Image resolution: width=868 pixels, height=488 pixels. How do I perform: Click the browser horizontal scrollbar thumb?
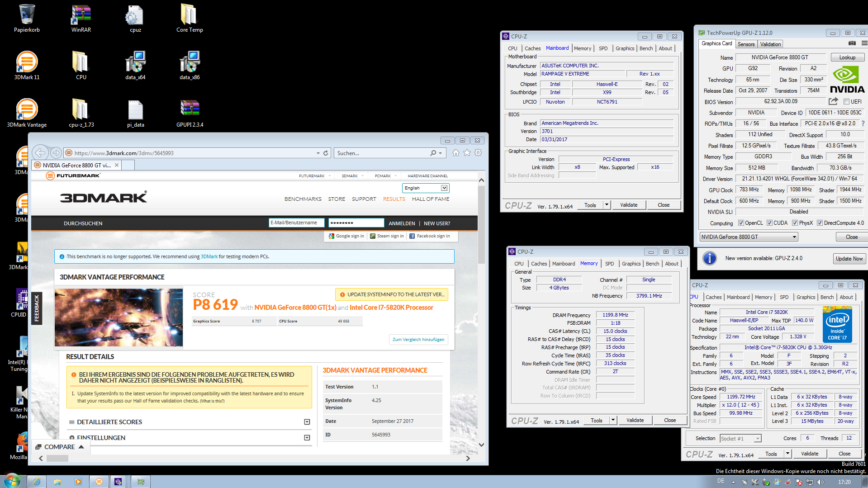(57, 458)
